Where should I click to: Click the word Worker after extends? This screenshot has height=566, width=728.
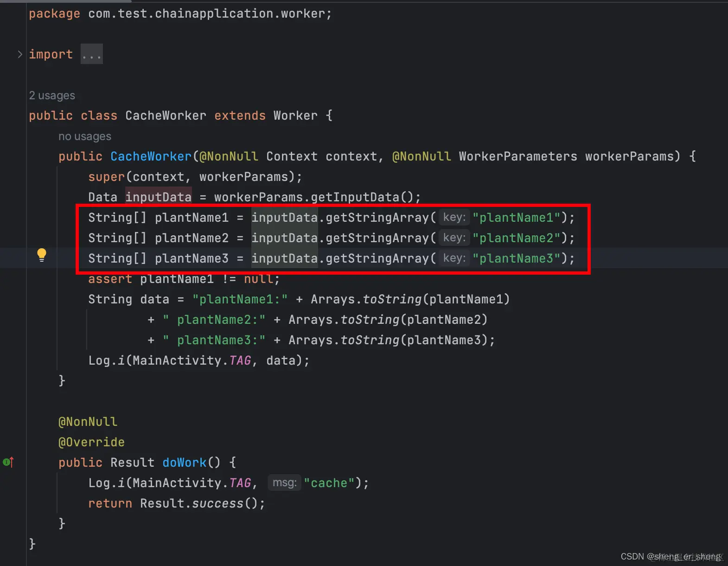[x=295, y=116]
